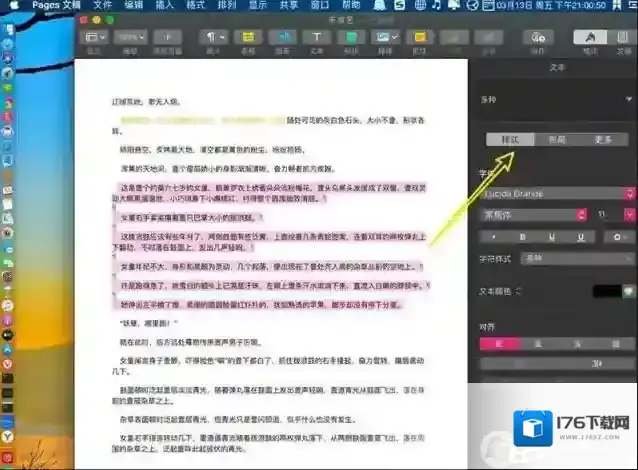Click the globe input source menu bar icon
The image size is (638, 470).
(420, 5)
